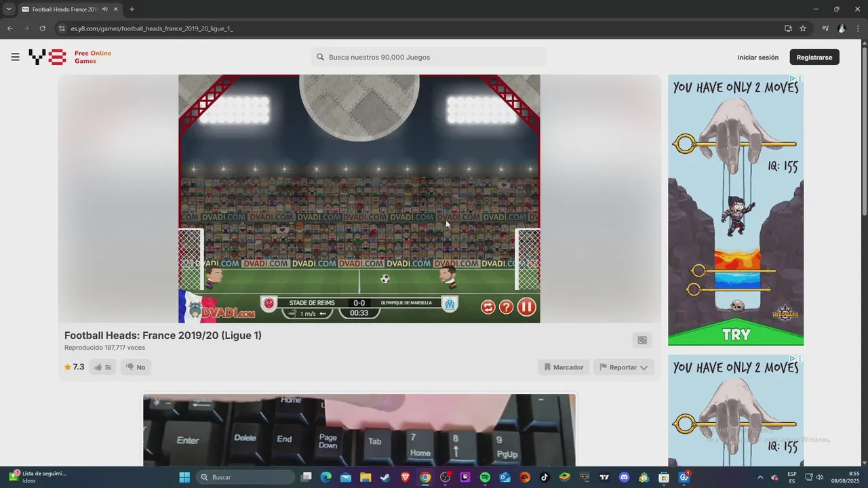
Task: Open TikTok from the taskbar
Action: click(x=545, y=477)
